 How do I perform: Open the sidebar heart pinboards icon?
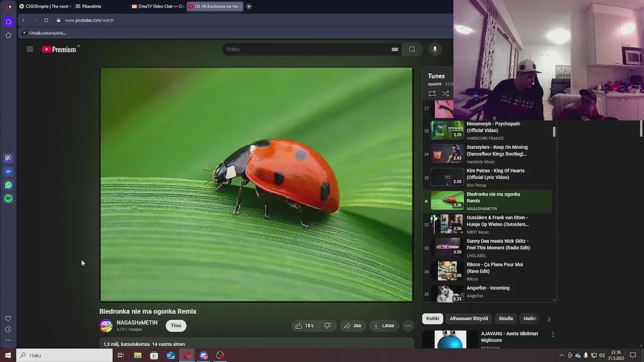coord(8,319)
